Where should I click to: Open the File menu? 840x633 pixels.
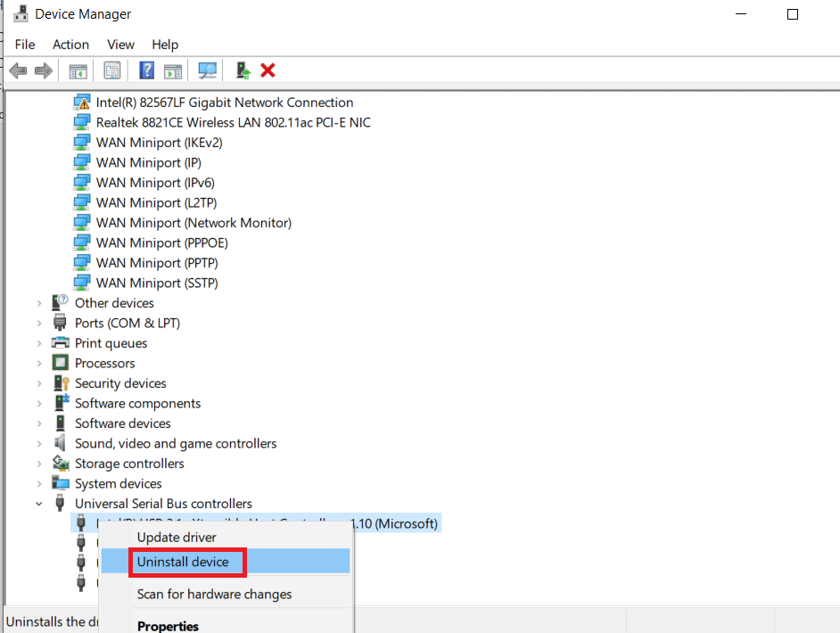25,45
